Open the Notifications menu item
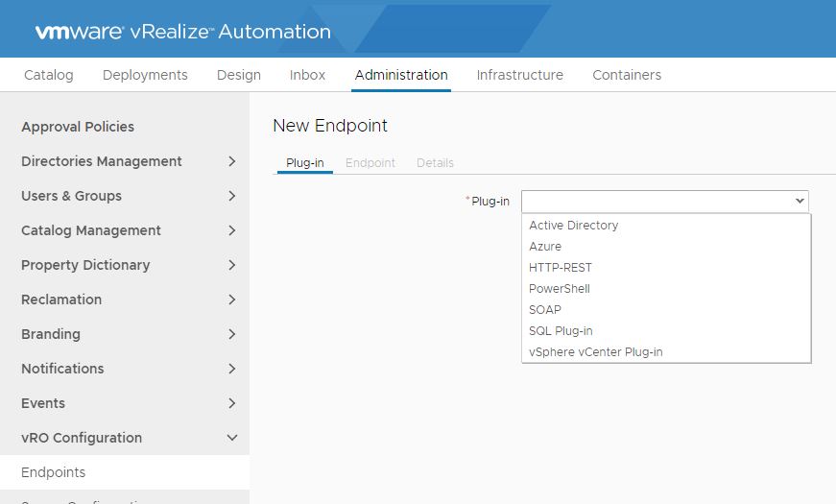 (62, 369)
